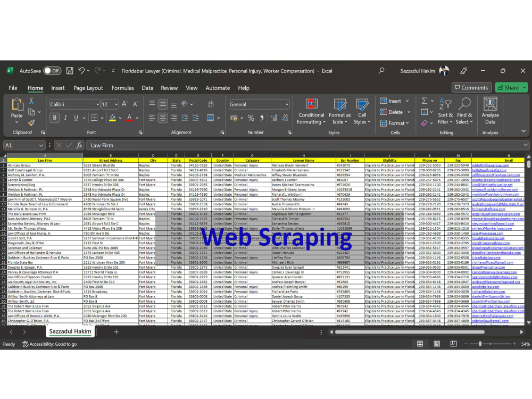Toggle Center horizontal alignment
This screenshot has height=399, width=532.
click(x=163, y=118)
